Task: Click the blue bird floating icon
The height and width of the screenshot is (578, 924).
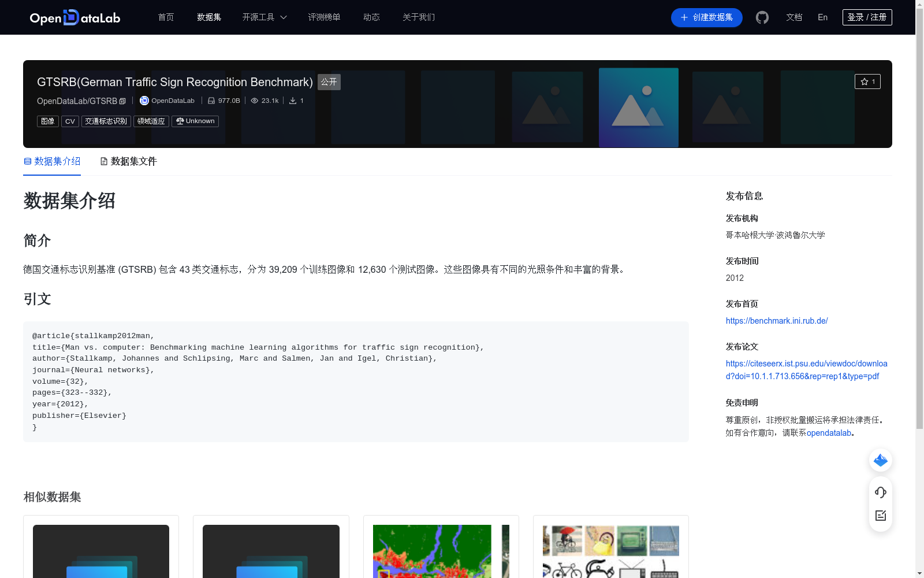Action: coord(881,460)
